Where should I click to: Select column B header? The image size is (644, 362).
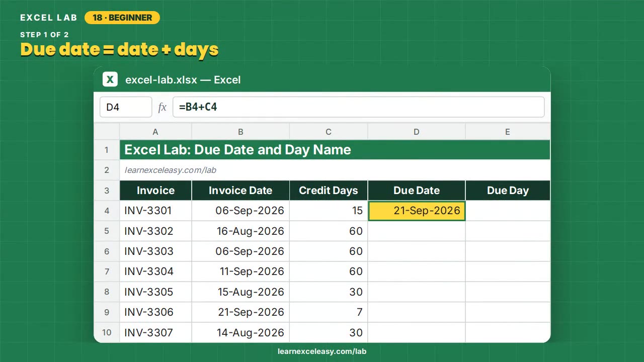pyautogui.click(x=240, y=132)
